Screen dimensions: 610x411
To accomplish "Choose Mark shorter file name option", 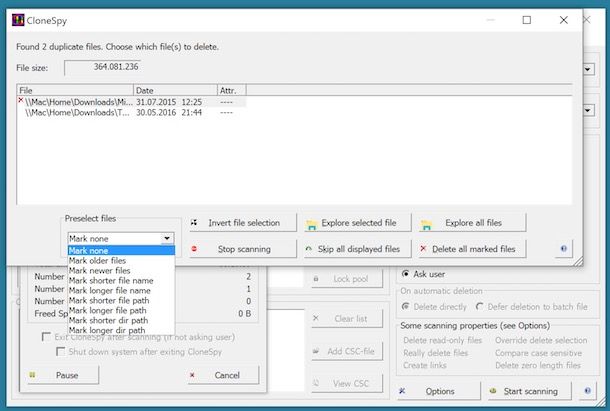I will pyautogui.click(x=121, y=281).
